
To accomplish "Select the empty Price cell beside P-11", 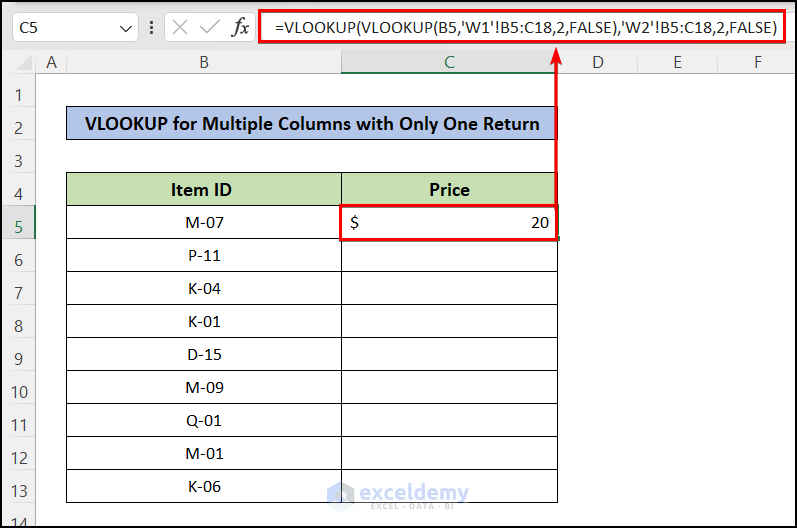I will pyautogui.click(x=449, y=255).
